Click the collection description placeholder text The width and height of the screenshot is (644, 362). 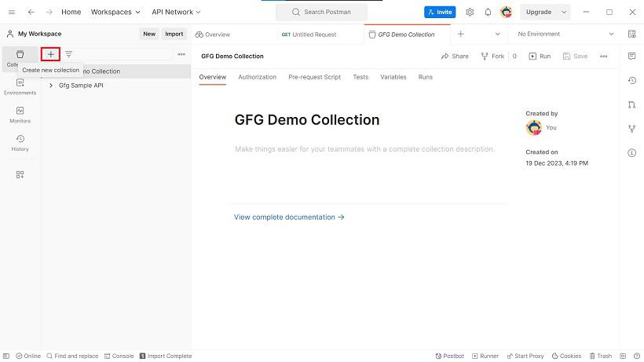pyautogui.click(x=364, y=149)
